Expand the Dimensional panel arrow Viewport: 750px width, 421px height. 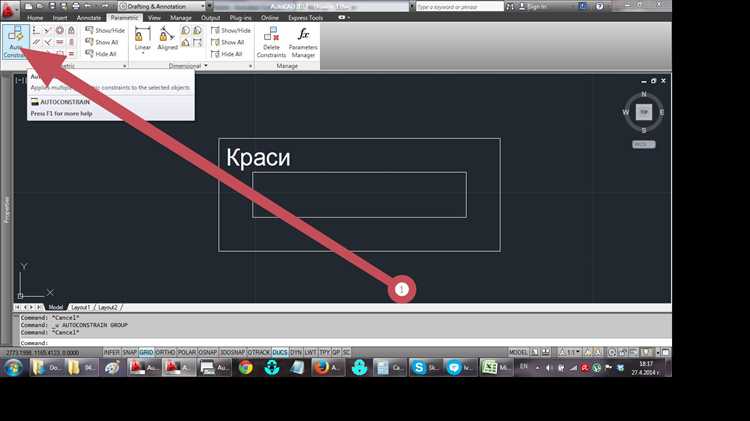[x=206, y=66]
